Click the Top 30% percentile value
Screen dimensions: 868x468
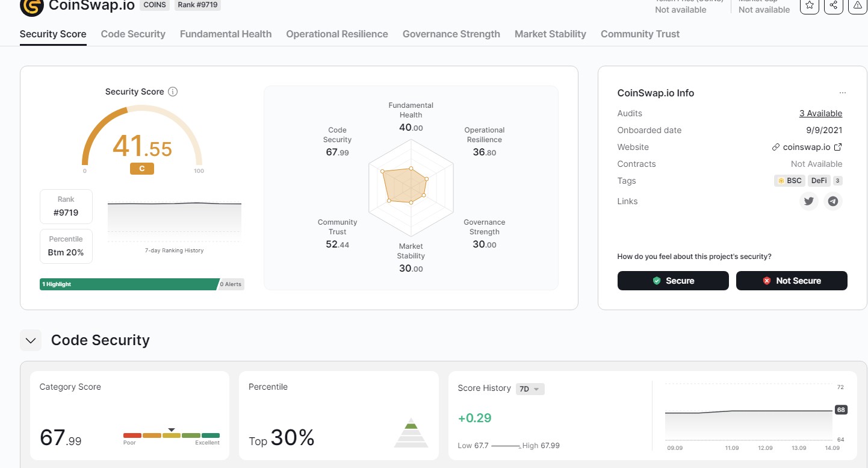coord(282,438)
